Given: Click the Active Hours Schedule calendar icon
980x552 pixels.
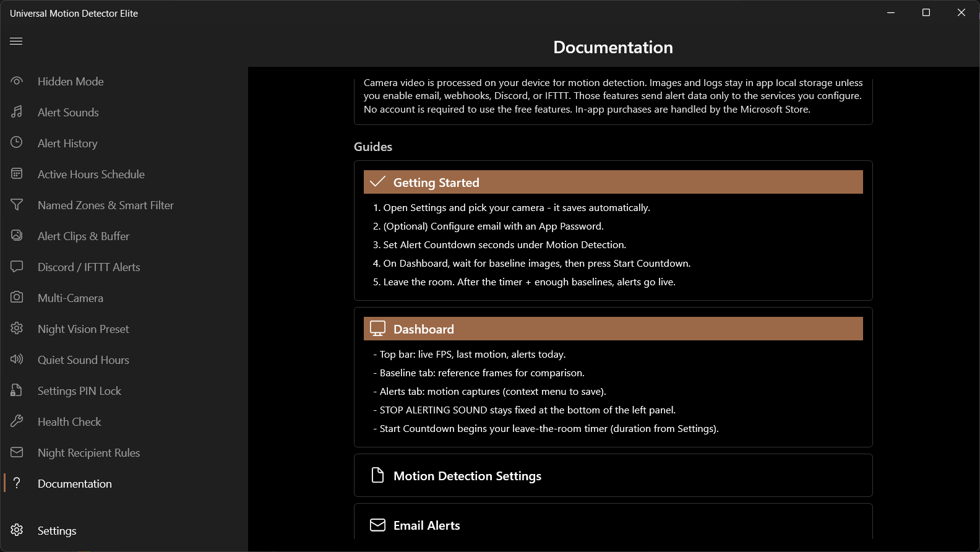Looking at the screenshot, I should coord(17,174).
